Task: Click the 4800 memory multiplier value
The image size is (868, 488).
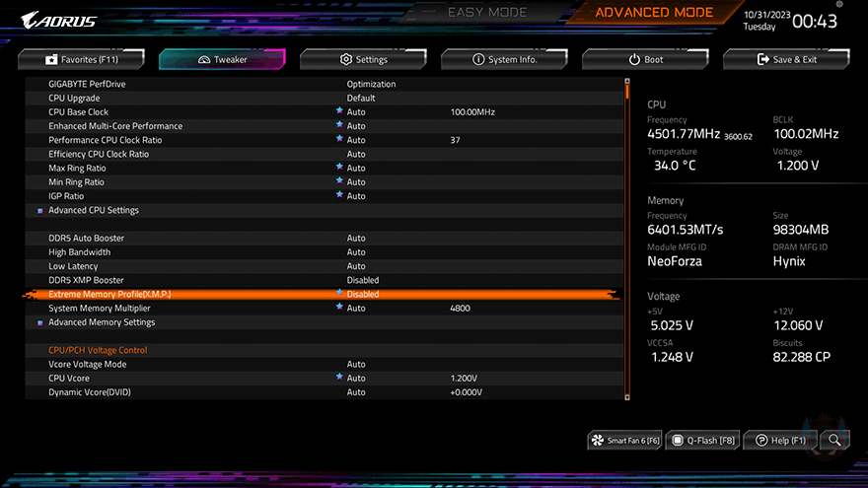Action: [460, 309]
